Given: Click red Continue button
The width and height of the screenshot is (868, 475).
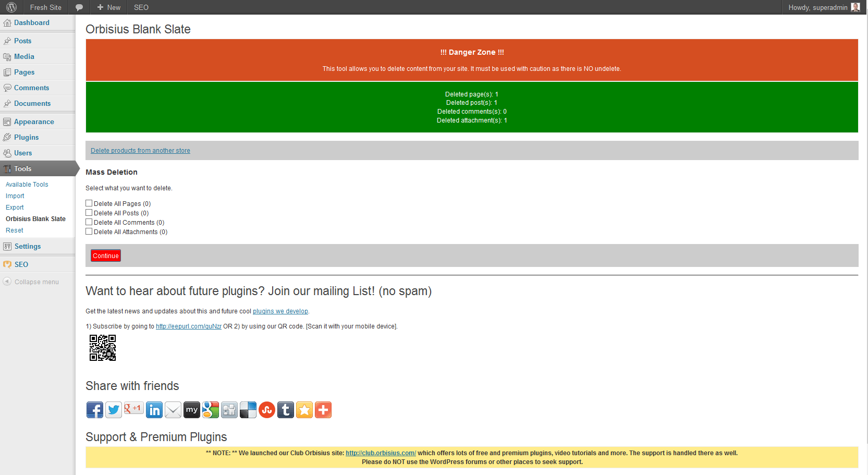Looking at the screenshot, I should pyautogui.click(x=106, y=255).
